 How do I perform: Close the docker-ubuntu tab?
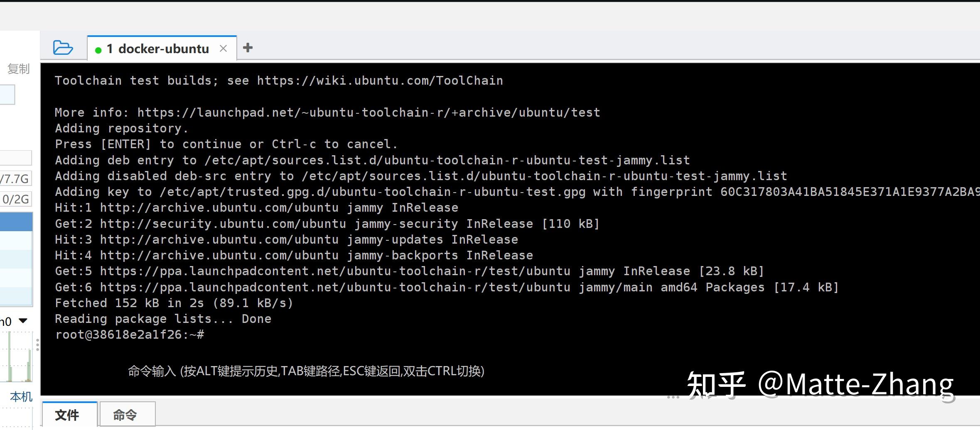coord(223,49)
